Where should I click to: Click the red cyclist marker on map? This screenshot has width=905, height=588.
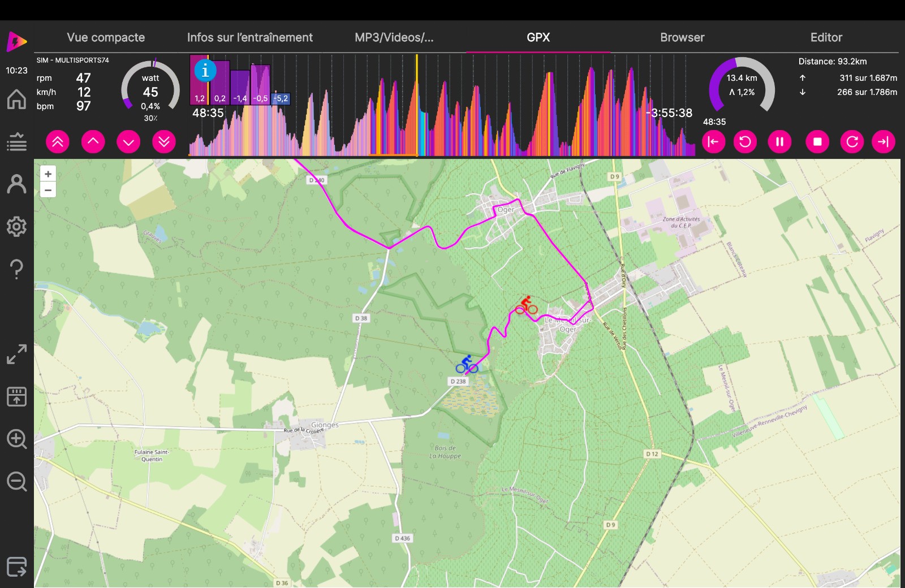coord(526,305)
